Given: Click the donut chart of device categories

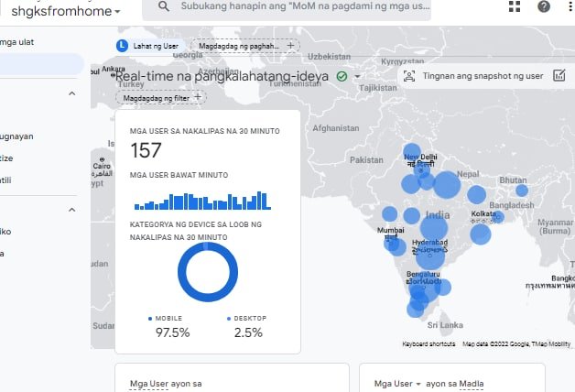Looking at the screenshot, I should [207, 272].
